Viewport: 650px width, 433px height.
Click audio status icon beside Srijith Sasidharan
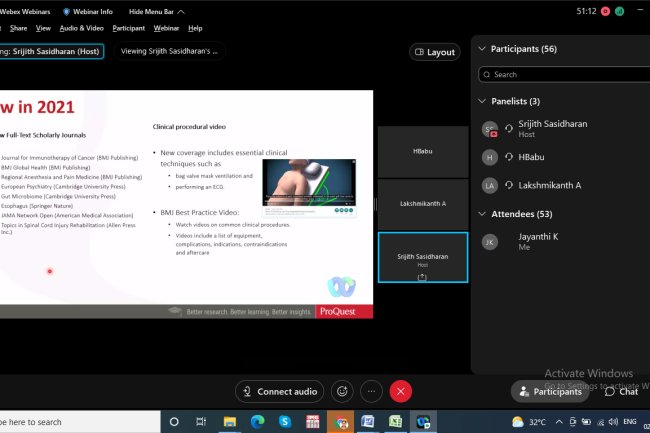[509, 128]
